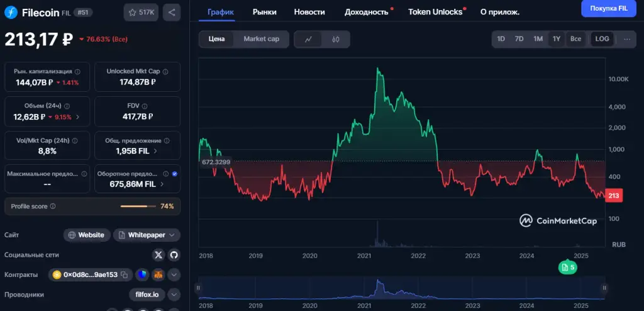Show info icon for Profile score
Image resolution: width=644 pixels, height=311 pixels.
coord(53,206)
